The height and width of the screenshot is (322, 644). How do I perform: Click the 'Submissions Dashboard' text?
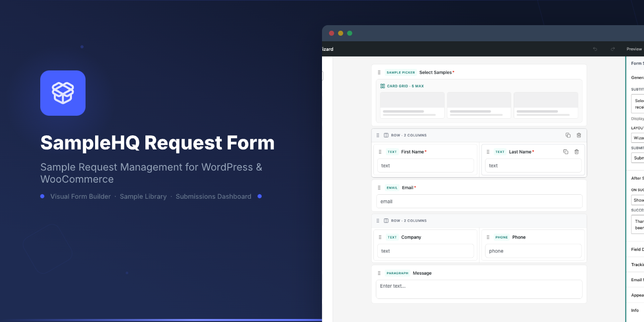[213, 197]
